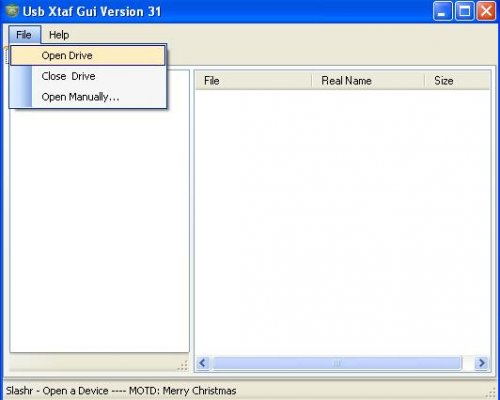Click status bar text 'Slashr - Open a Device'
Image resolution: width=500 pixels, height=400 pixels.
click(57, 390)
